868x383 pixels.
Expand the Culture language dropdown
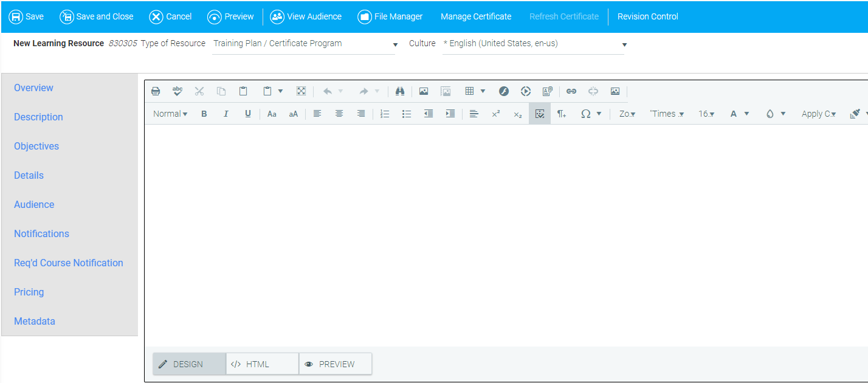[533, 44]
